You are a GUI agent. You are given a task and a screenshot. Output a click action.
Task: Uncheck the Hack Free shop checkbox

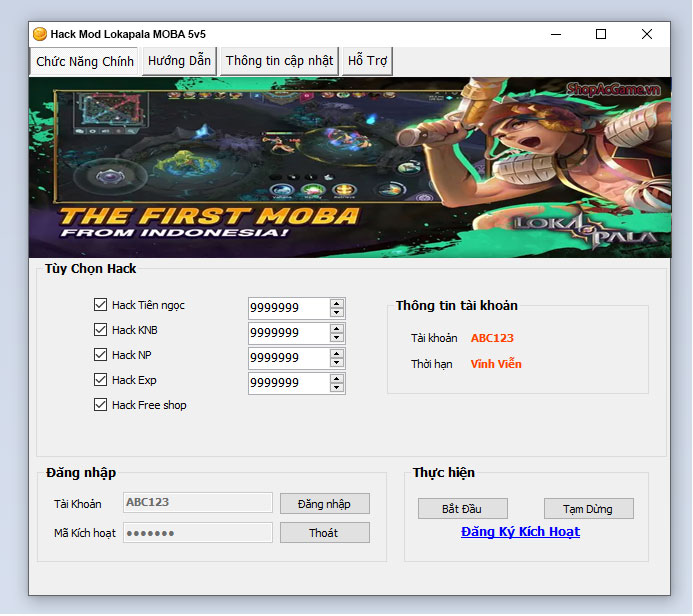(100, 405)
